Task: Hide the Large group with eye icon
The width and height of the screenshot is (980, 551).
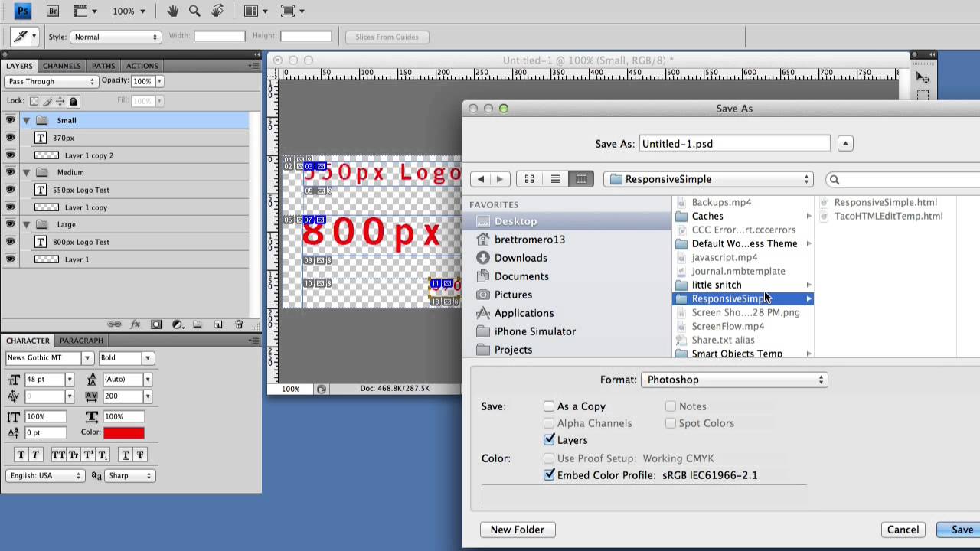Action: coord(10,224)
